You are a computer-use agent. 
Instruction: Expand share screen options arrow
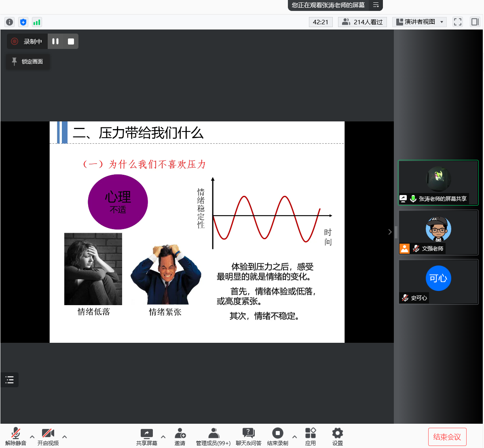click(163, 437)
